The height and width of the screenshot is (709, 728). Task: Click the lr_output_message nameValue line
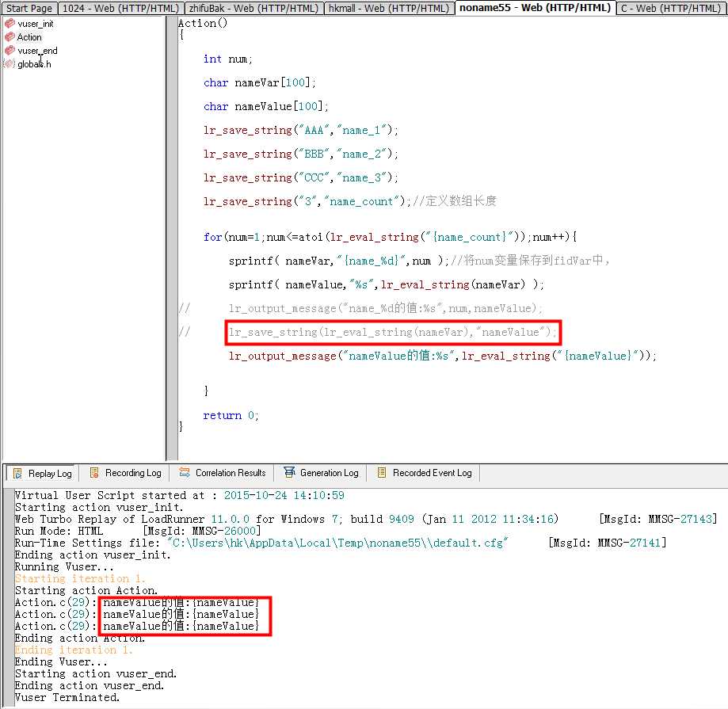(443, 356)
